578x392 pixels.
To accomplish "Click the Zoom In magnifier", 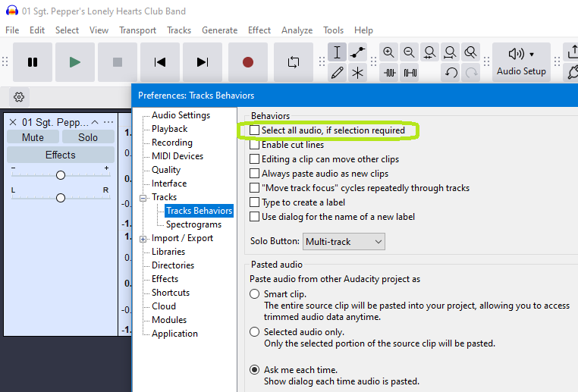I will (x=389, y=52).
